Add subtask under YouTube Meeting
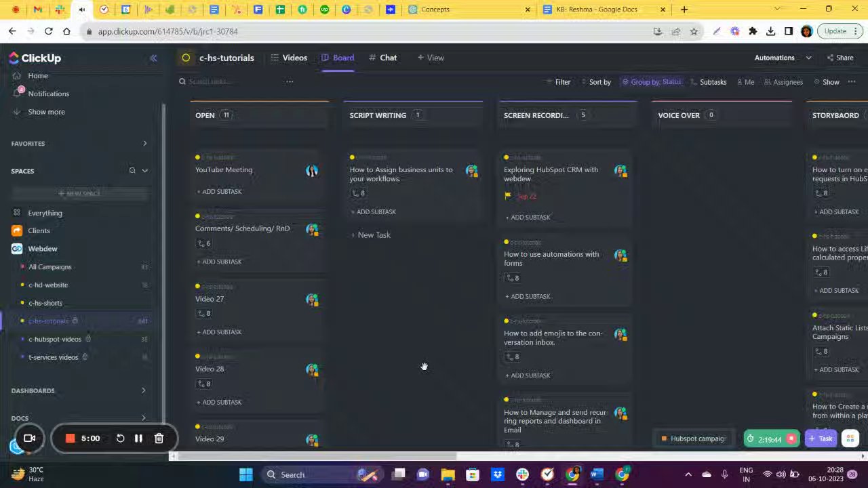The image size is (868, 488). tap(219, 192)
